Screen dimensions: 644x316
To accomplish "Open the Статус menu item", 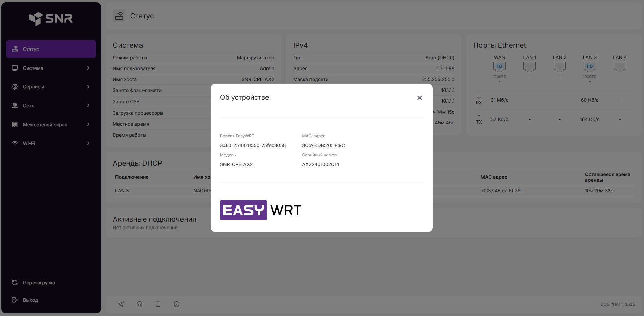I will [51, 49].
